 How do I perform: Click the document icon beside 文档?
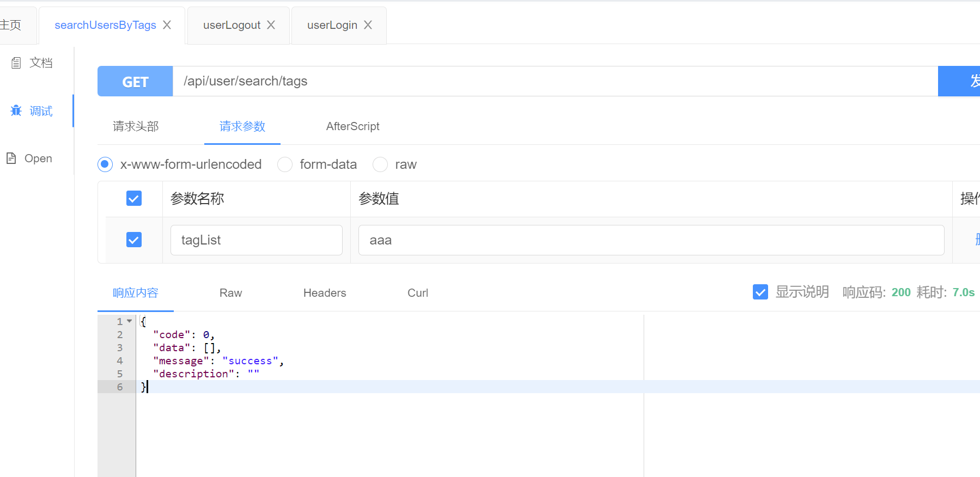[16, 63]
